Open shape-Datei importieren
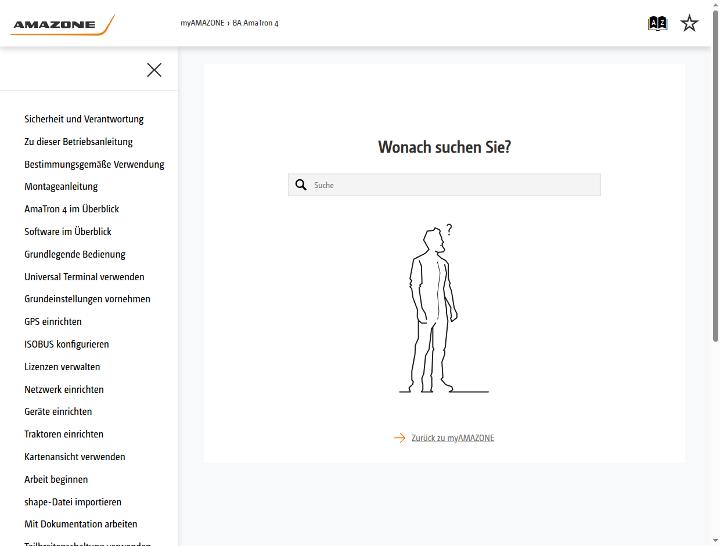Screen dimensions: 720x546 pyautogui.click(x=73, y=501)
